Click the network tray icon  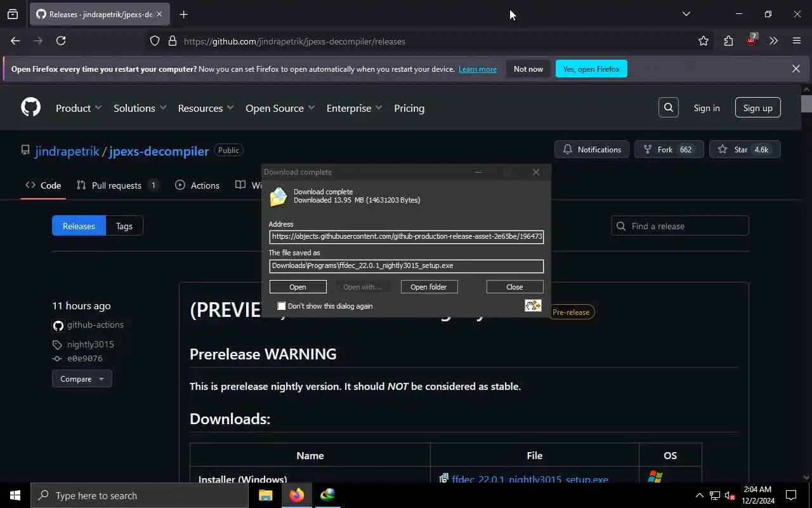pyautogui.click(x=715, y=495)
